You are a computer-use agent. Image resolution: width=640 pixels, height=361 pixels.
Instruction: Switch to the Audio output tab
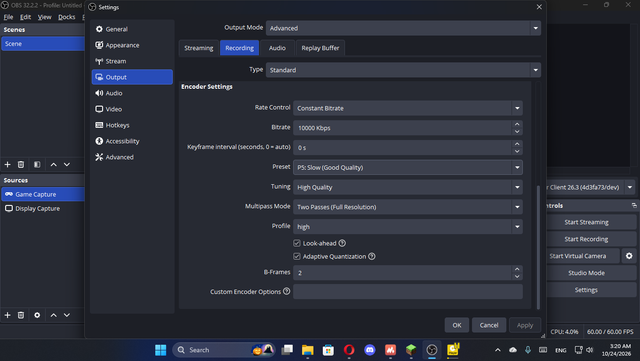[x=277, y=48]
